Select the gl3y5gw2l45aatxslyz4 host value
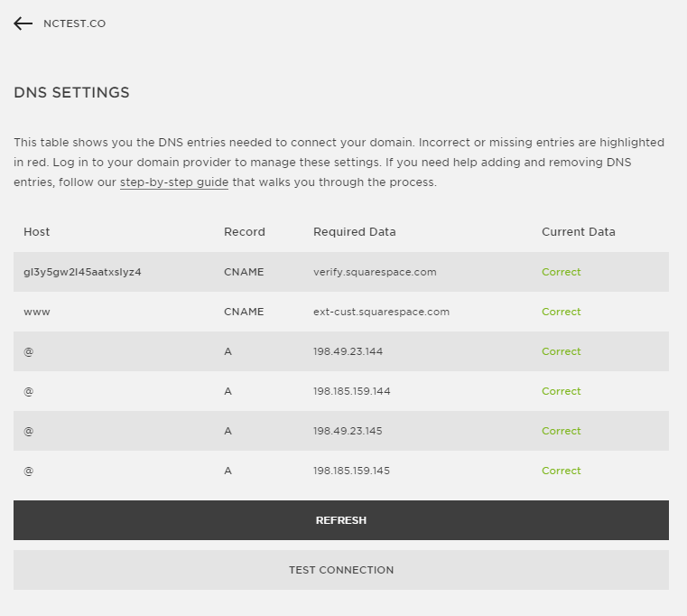The height and width of the screenshot is (616, 687). (x=82, y=272)
